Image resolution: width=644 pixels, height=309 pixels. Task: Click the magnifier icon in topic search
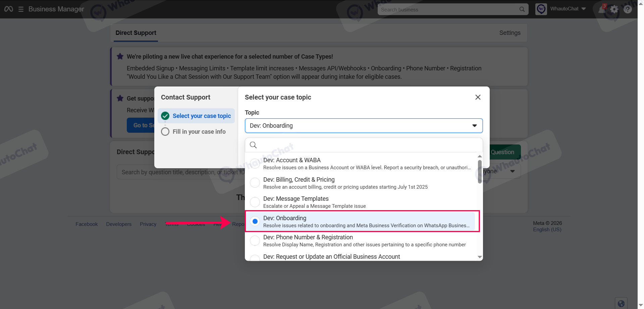pyautogui.click(x=253, y=145)
